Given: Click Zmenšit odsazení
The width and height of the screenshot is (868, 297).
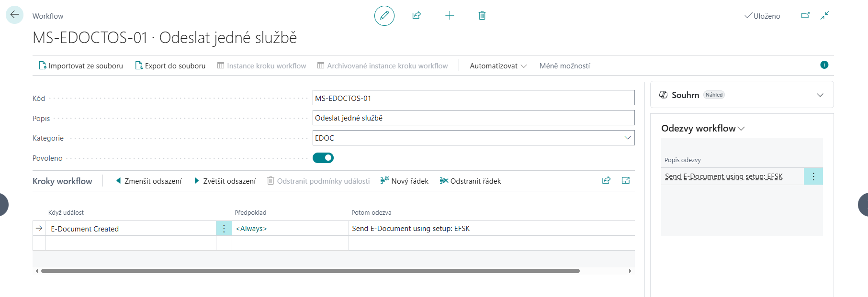Looking at the screenshot, I should click(148, 181).
